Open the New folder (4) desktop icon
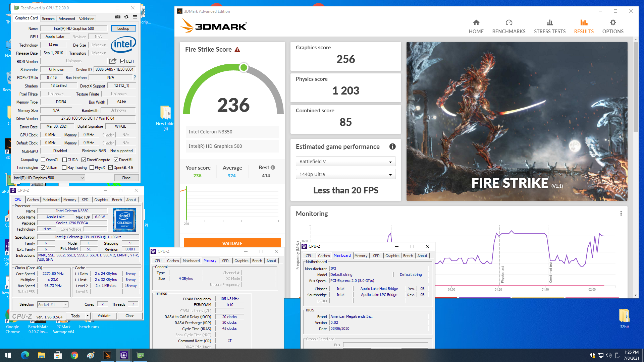The width and height of the screenshot is (644, 362). (x=165, y=118)
